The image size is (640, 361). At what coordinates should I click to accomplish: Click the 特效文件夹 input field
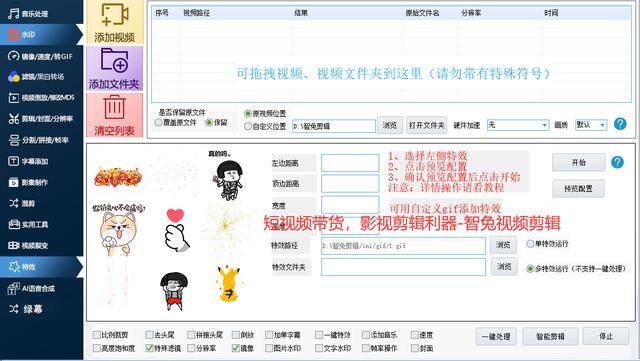click(x=403, y=267)
